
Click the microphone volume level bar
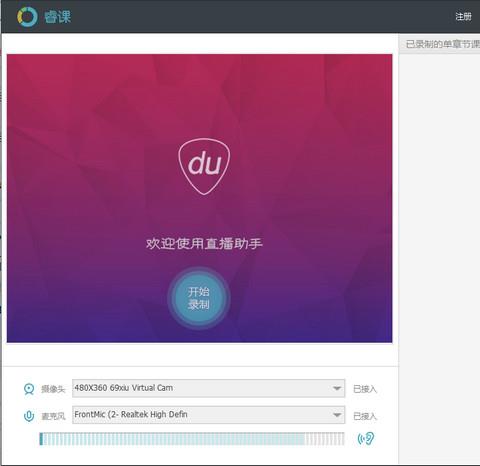(192, 439)
